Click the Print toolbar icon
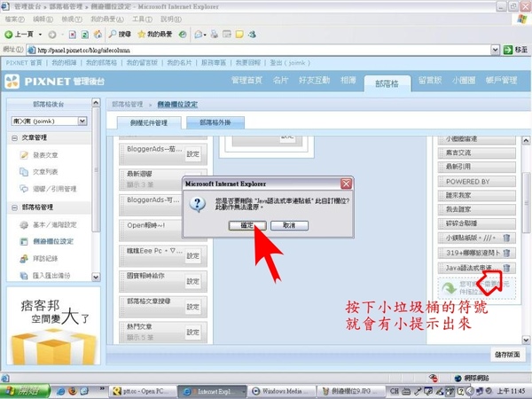This screenshot has width=532, height=399. tap(214, 35)
